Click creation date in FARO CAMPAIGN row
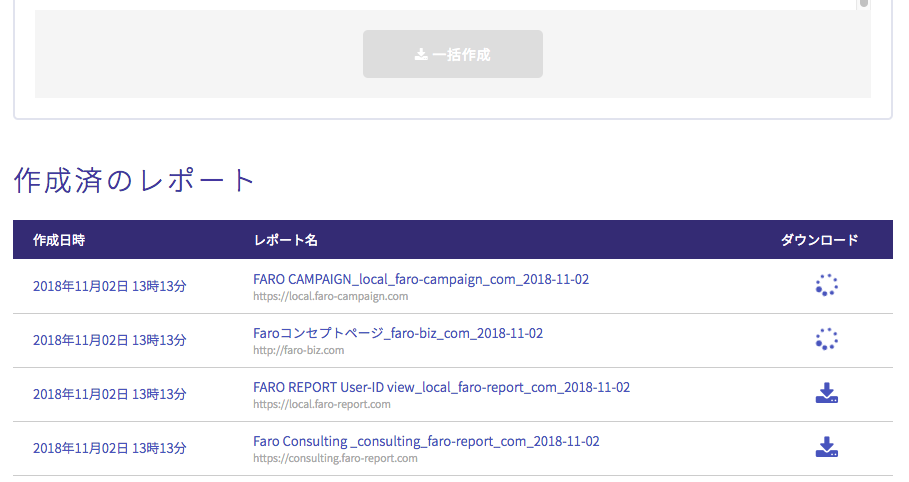 [x=110, y=286]
